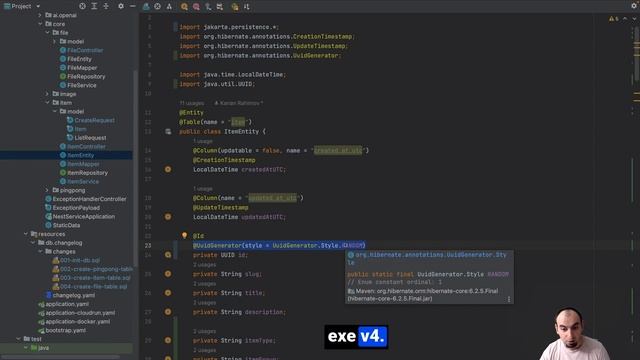Open Project panel options gear
The image size is (640, 360).
pyautogui.click(x=121, y=6)
